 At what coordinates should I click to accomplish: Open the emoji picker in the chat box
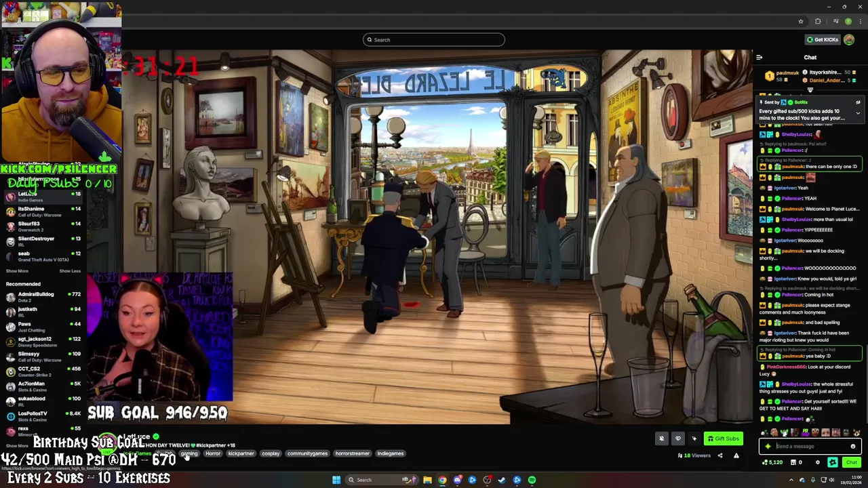click(x=853, y=446)
